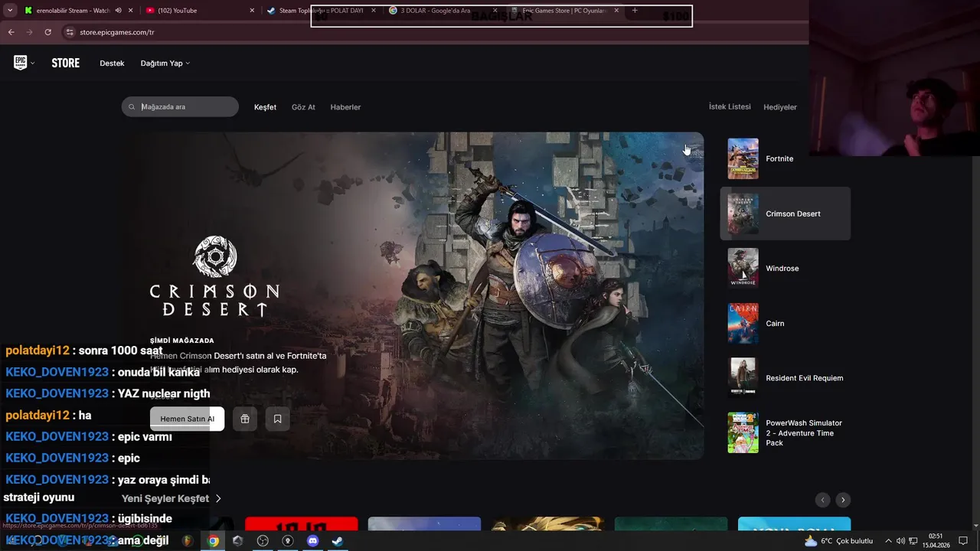This screenshot has width=980, height=551.
Task: Close the YouTube tab
Action: [253, 11]
